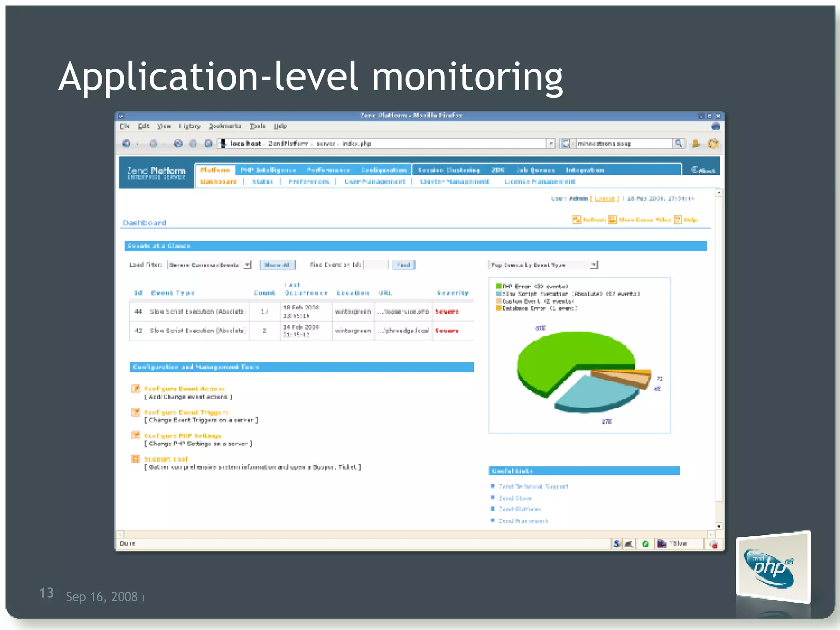Switch to the Performance tab
This screenshot has width=840, height=630.
[328, 170]
